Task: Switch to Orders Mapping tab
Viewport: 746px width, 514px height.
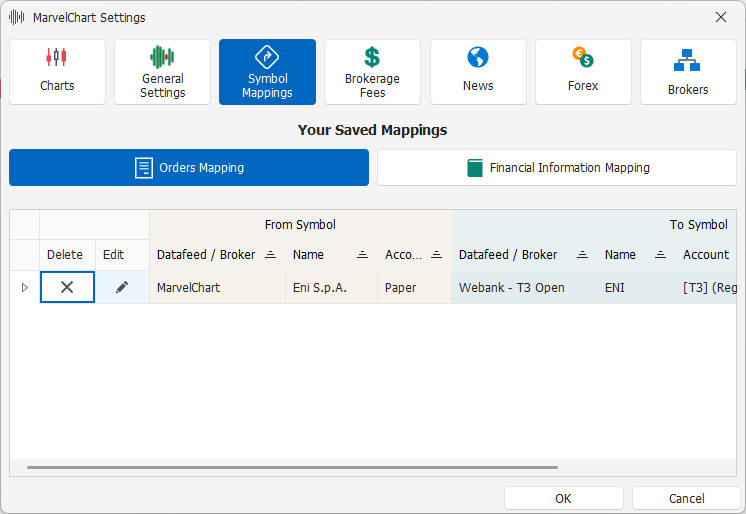Action: point(189,168)
